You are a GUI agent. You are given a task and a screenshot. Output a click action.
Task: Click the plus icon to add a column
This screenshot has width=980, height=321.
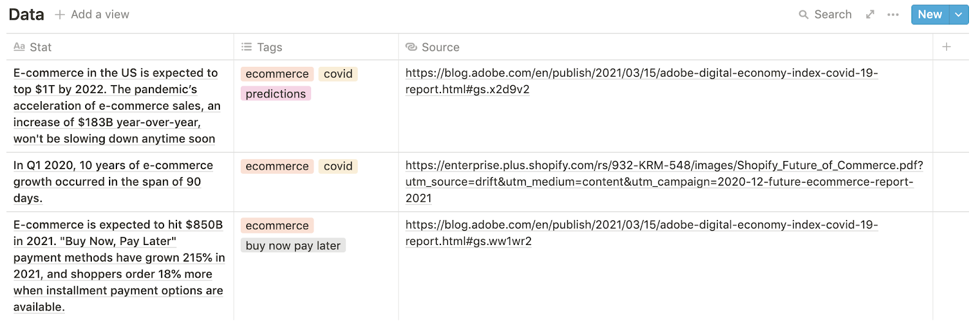point(946,47)
